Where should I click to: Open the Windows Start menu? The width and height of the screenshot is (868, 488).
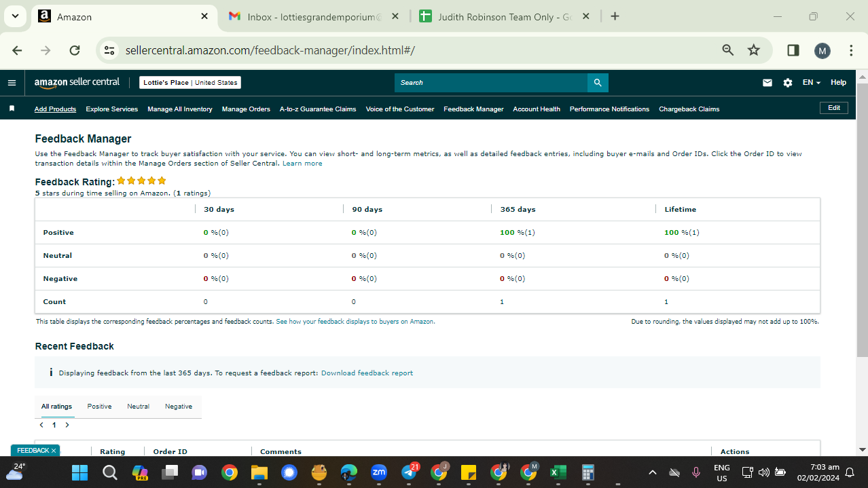coord(79,472)
